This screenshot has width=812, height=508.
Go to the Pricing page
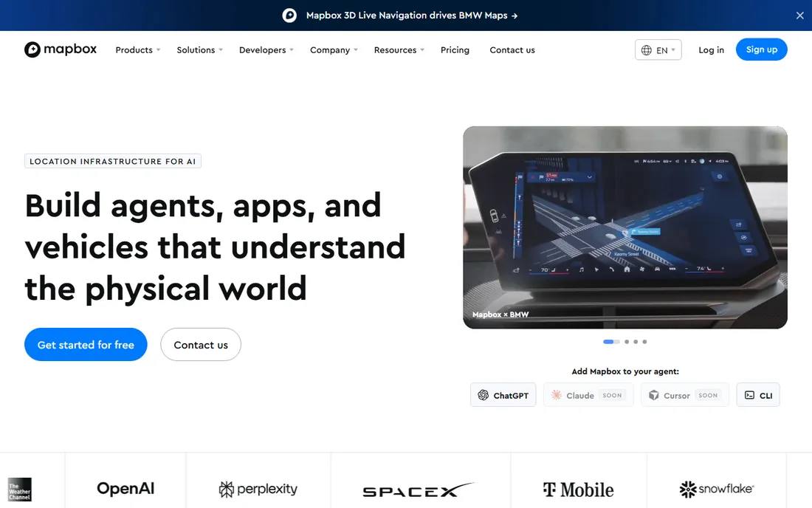pos(455,50)
